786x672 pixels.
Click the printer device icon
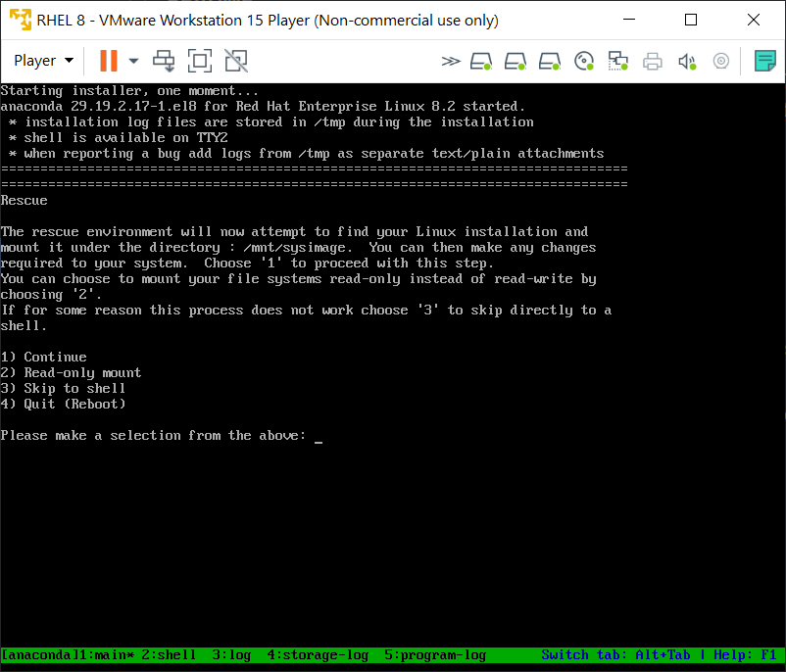click(652, 62)
